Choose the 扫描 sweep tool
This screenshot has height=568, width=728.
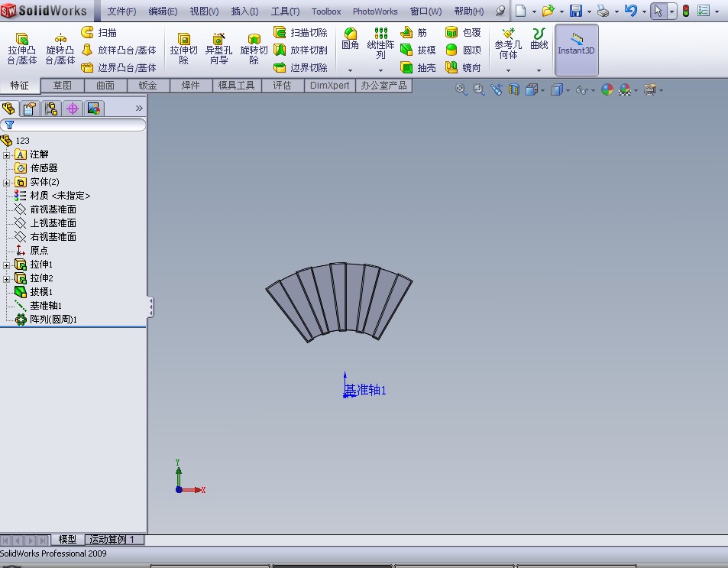coord(99,33)
